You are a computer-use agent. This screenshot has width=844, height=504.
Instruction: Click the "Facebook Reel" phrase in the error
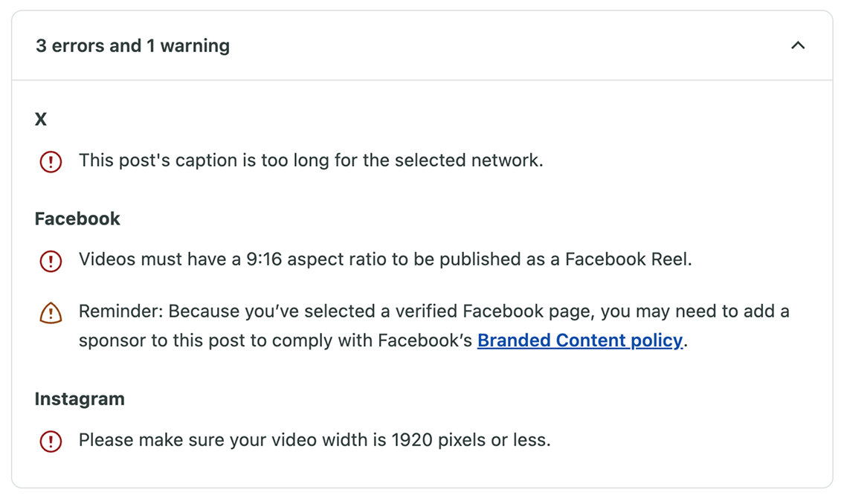coord(626,260)
